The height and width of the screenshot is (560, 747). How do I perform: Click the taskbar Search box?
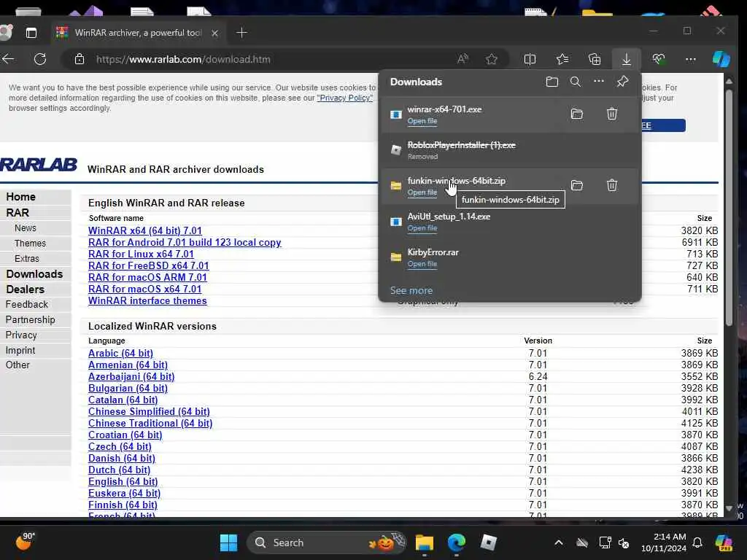(326, 542)
